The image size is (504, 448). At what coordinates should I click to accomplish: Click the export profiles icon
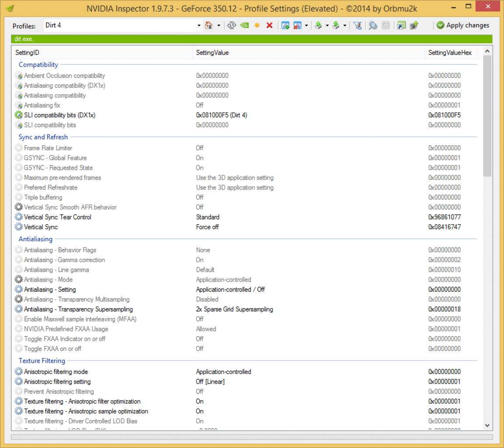coord(319,25)
